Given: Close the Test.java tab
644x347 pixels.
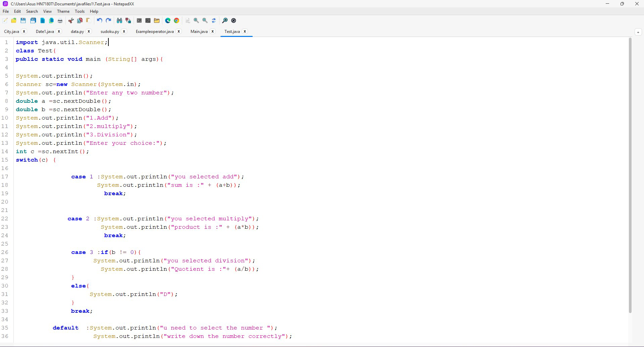Looking at the screenshot, I should click(x=245, y=31).
